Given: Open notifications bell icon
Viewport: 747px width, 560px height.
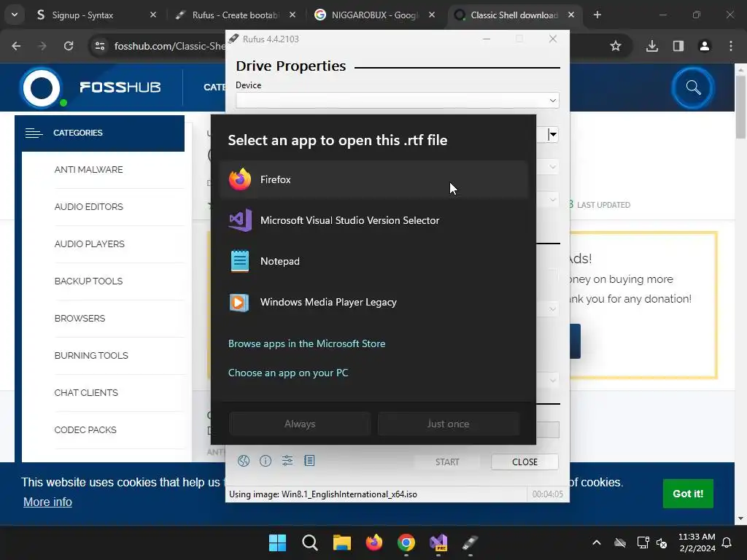Looking at the screenshot, I should (727, 542).
